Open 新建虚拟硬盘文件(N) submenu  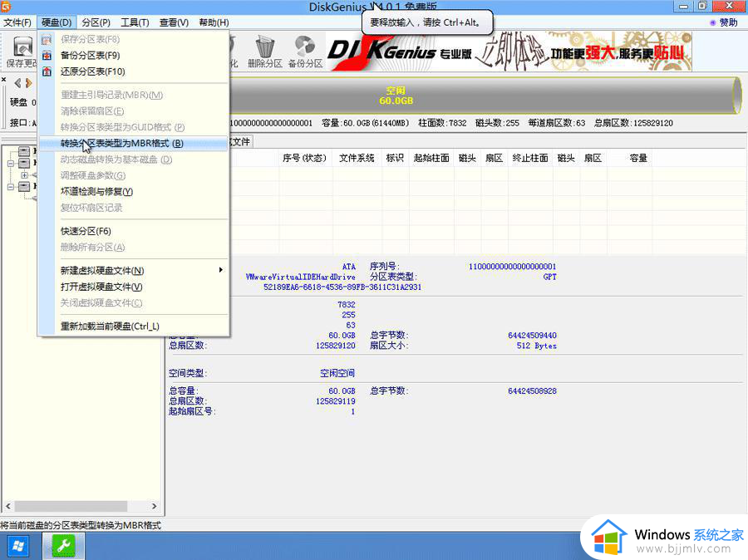(x=133, y=271)
